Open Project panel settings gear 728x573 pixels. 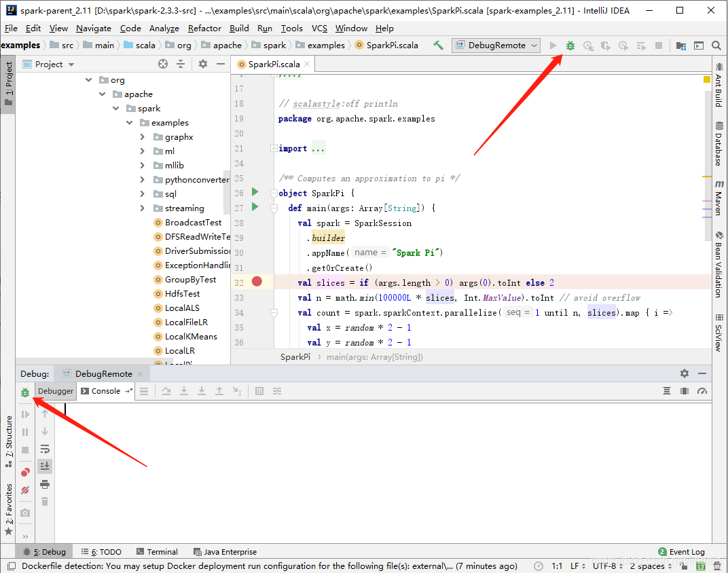click(203, 64)
